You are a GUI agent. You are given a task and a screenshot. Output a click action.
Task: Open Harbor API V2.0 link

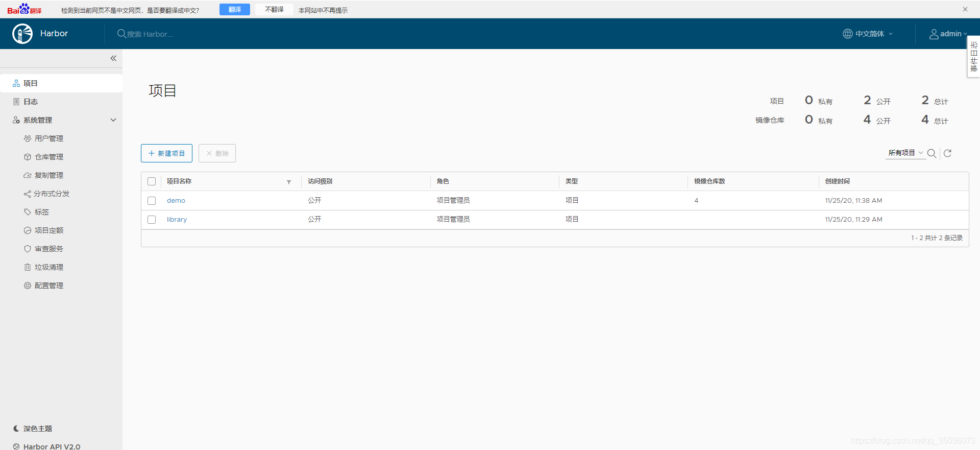click(x=52, y=446)
